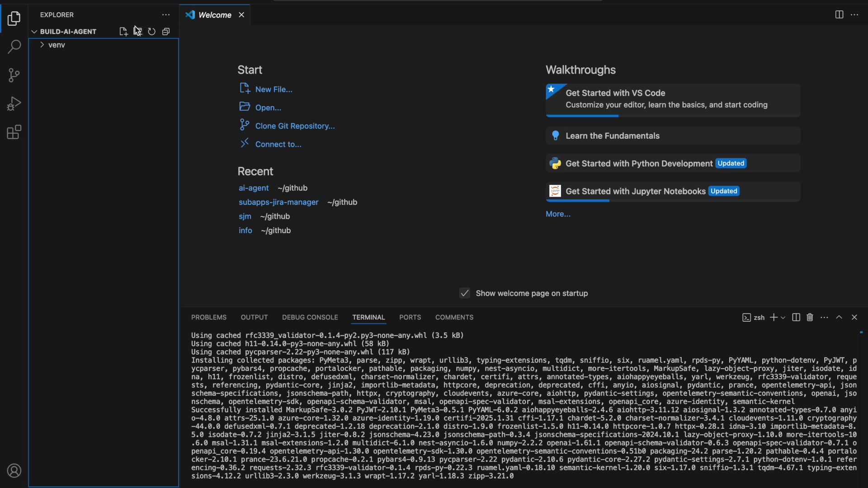Close the Welcome tab

pyautogui.click(x=242, y=15)
